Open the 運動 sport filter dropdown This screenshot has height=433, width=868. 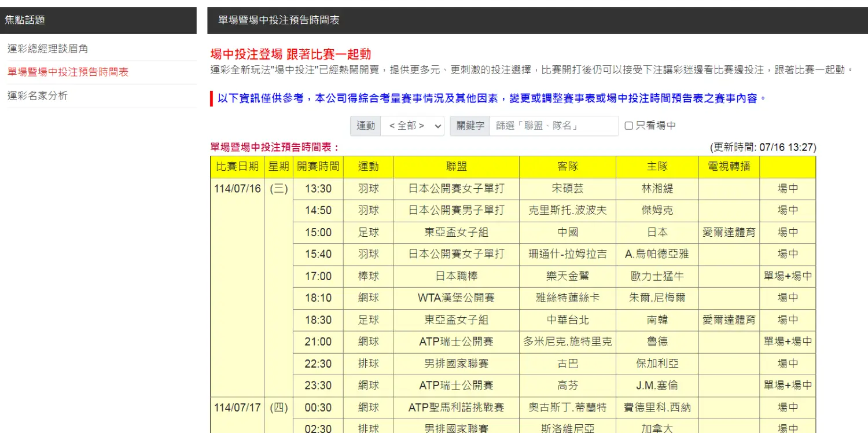click(x=412, y=126)
